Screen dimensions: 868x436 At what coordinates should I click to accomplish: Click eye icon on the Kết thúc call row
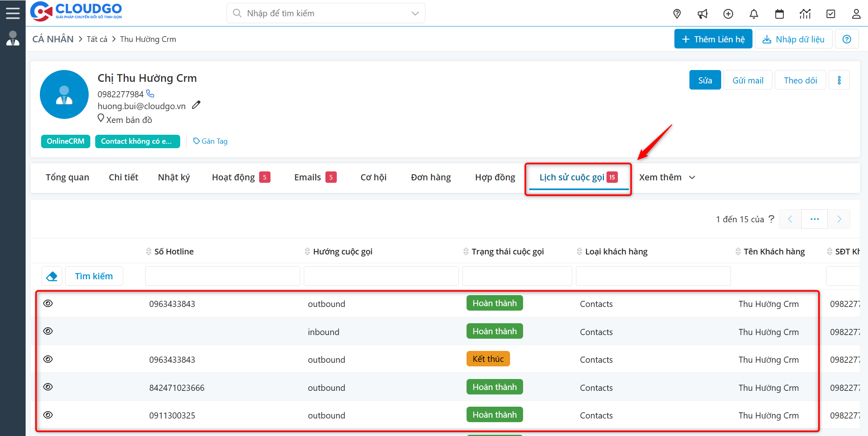click(x=48, y=359)
